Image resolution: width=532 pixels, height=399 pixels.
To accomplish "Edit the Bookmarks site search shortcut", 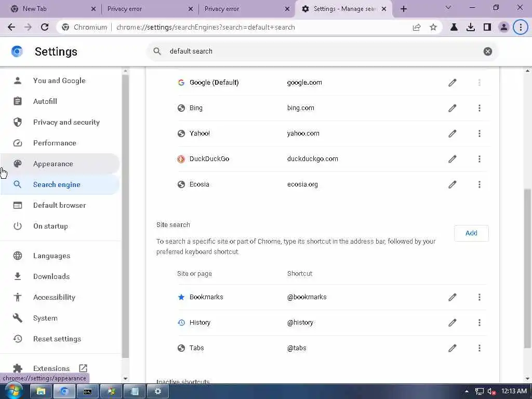I will [453, 297].
